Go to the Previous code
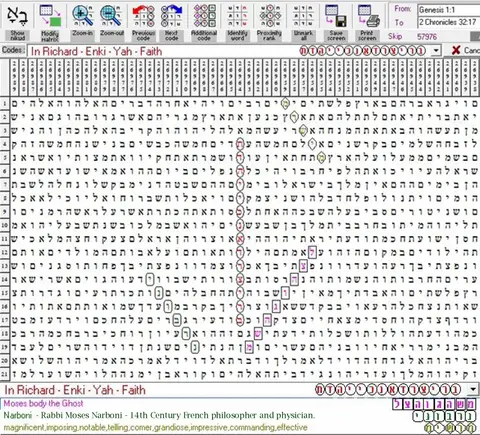 tap(143, 22)
